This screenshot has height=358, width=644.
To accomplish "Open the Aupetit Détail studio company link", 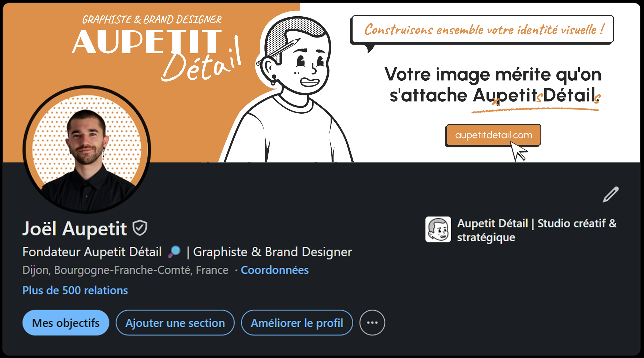I will click(537, 230).
